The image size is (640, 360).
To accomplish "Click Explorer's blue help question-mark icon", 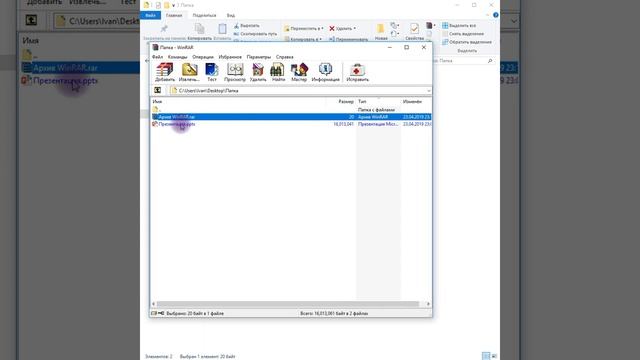I will click(496, 15).
